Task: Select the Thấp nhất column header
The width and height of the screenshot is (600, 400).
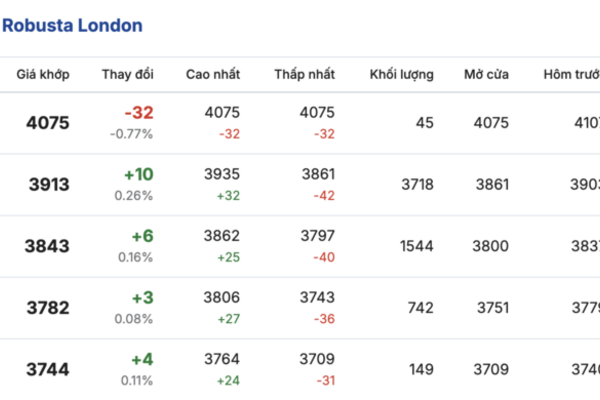Action: 305,74
